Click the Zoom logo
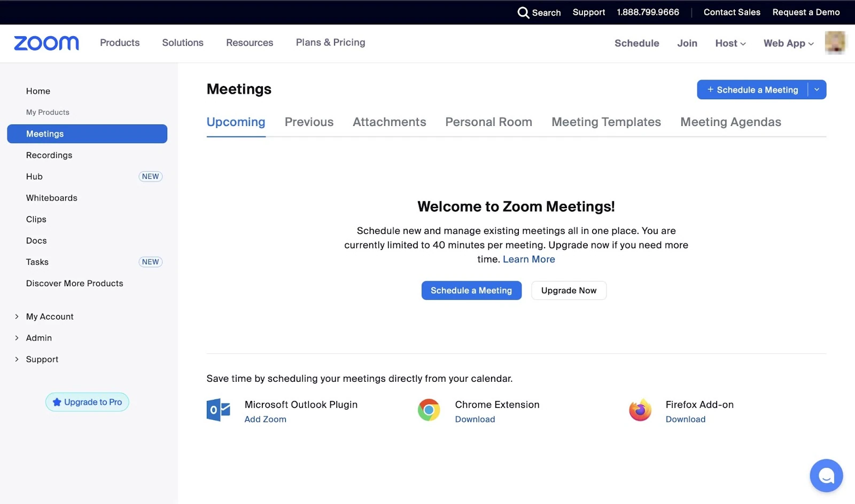 pyautogui.click(x=46, y=43)
